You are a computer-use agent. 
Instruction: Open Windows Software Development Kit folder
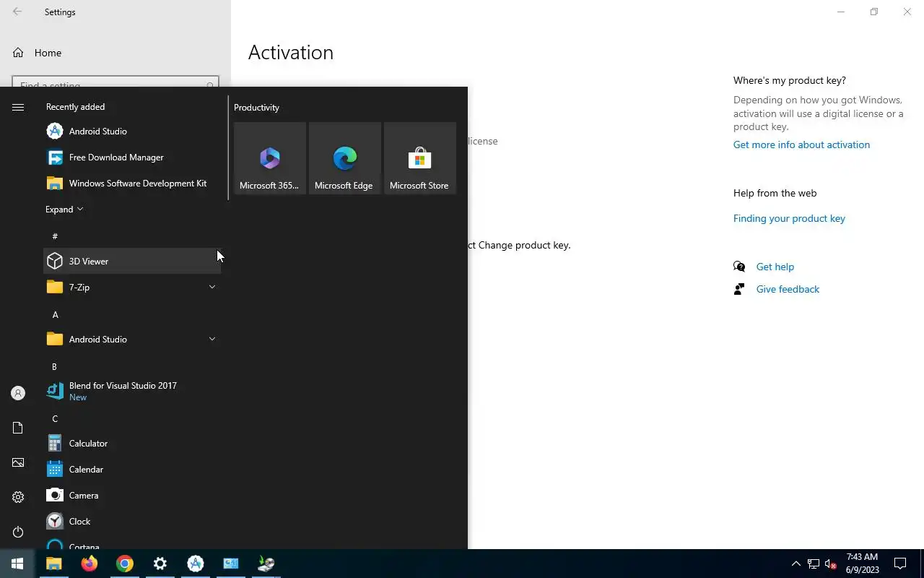point(132,184)
